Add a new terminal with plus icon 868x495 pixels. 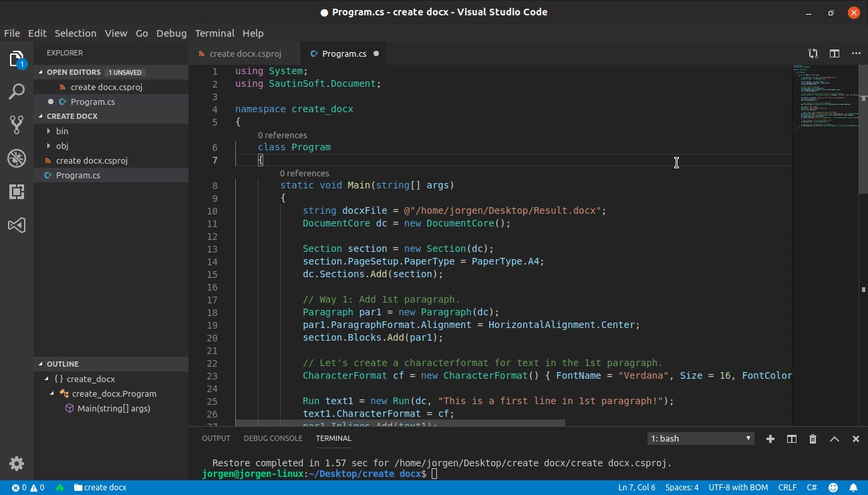[x=770, y=439]
